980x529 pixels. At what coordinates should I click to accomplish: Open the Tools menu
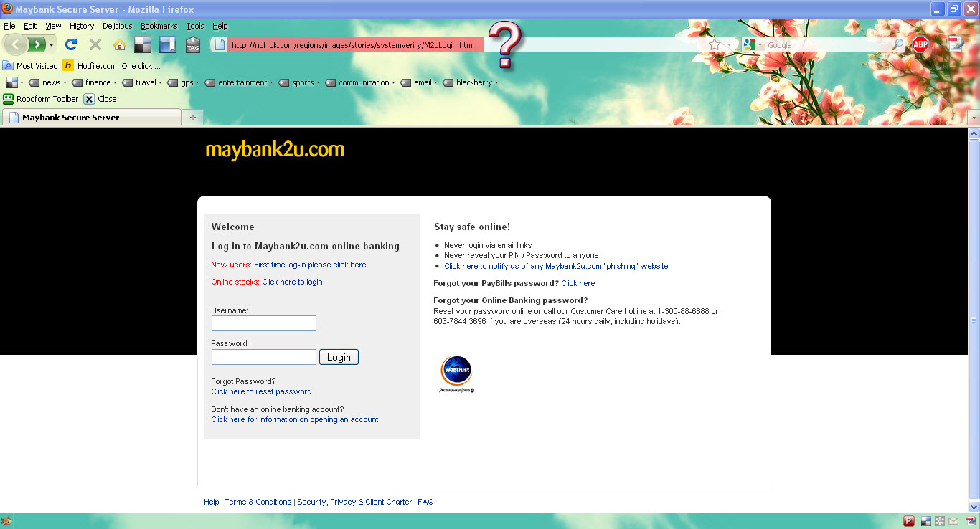(194, 26)
